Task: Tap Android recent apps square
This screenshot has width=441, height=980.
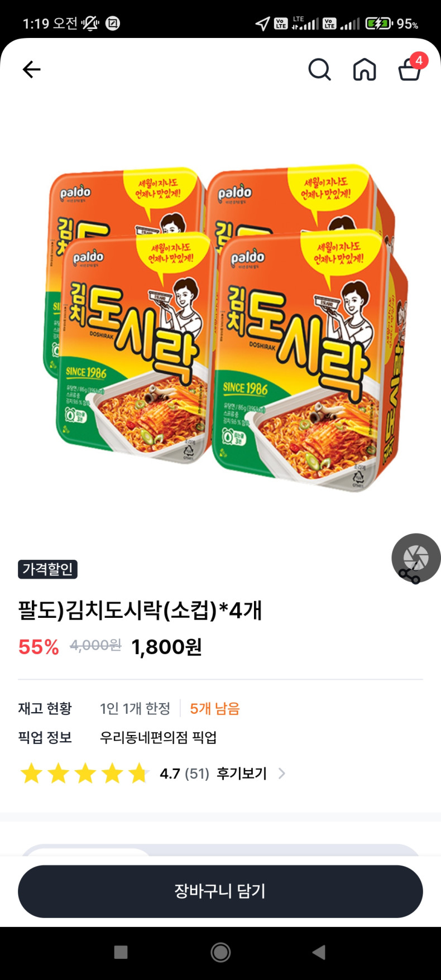Action: click(x=121, y=952)
